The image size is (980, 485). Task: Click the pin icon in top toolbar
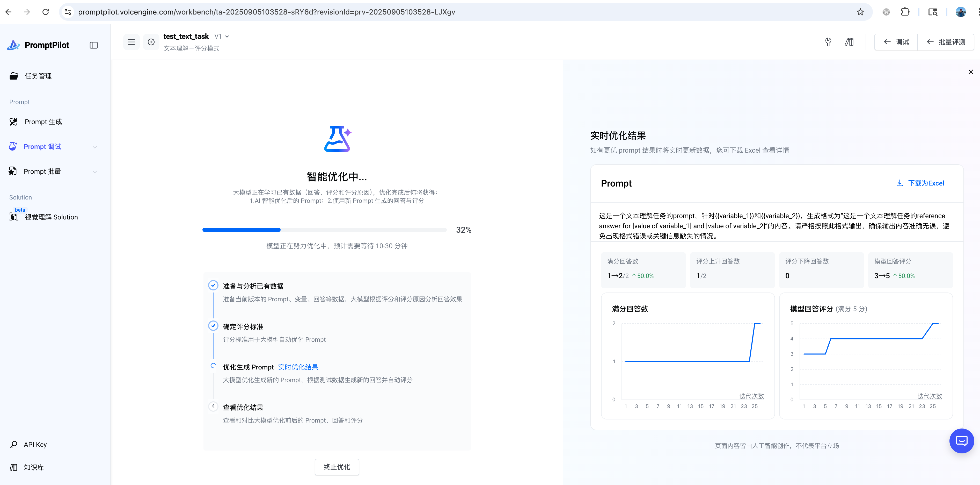click(x=828, y=42)
